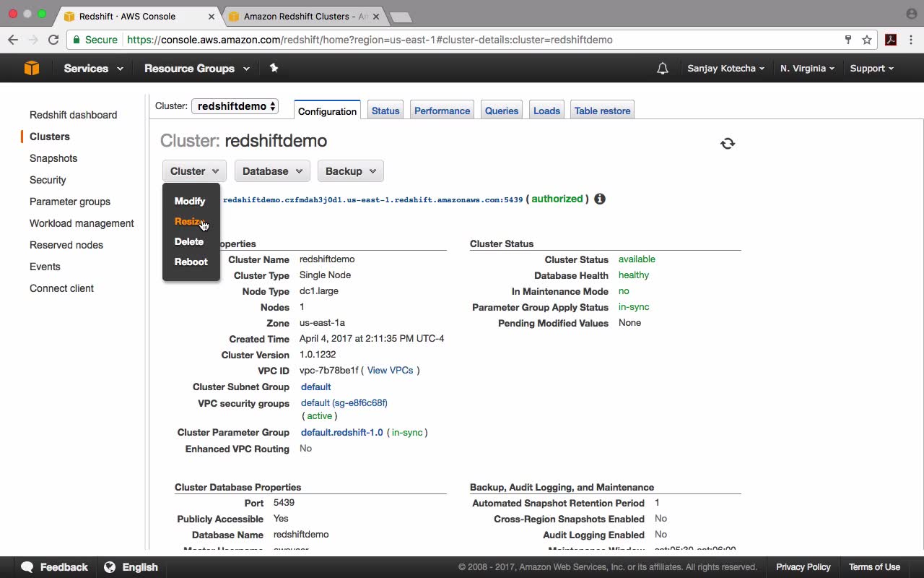
Task: Open the Feedback speech bubble icon
Action: [x=27, y=567]
